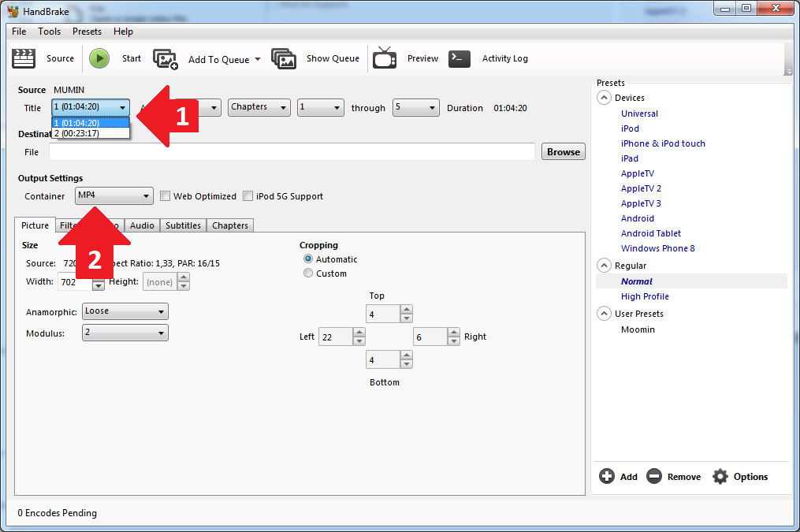
Task: Click the destination File input field
Action: 292,151
